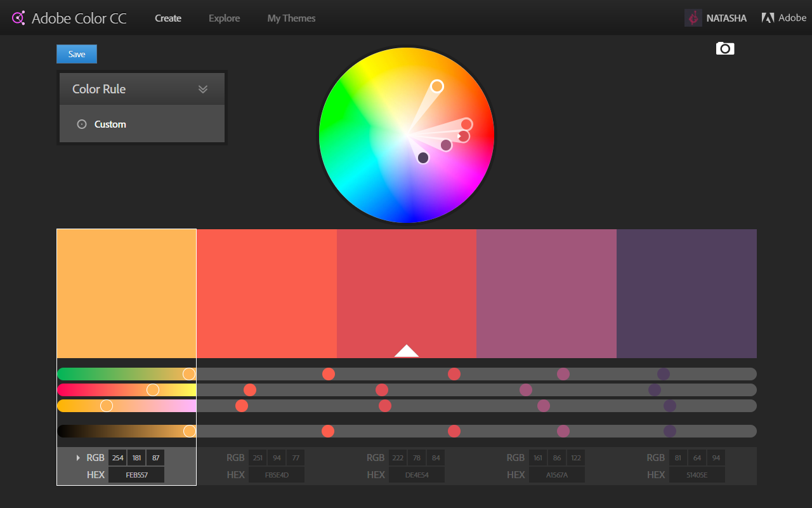
Task: Expand the Color Rule double chevron
Action: [x=203, y=89]
